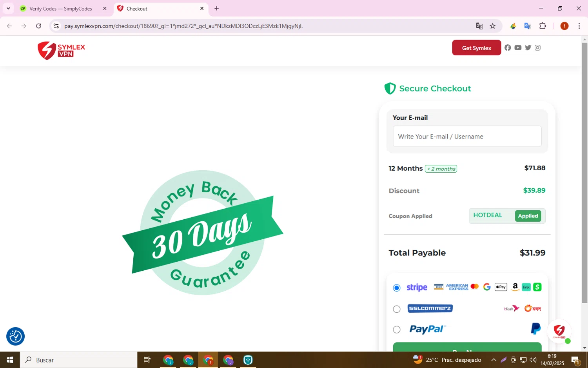
Task: Go back to previous page
Action: pos(9,26)
